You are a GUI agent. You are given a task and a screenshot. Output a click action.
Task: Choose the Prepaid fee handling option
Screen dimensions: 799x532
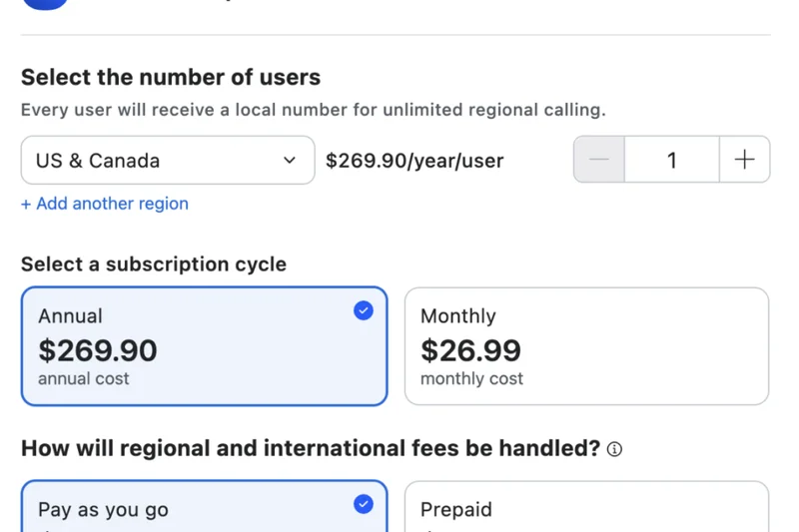point(586,509)
